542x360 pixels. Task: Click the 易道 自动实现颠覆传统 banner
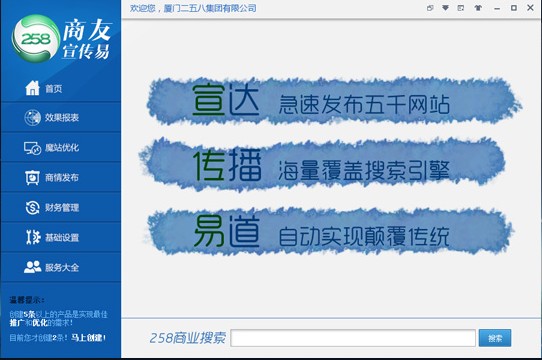click(x=330, y=232)
